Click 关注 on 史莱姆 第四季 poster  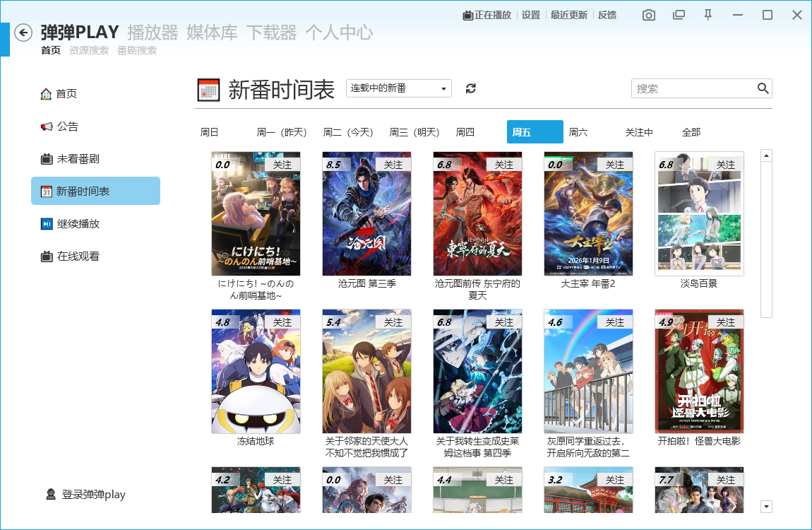504,322
